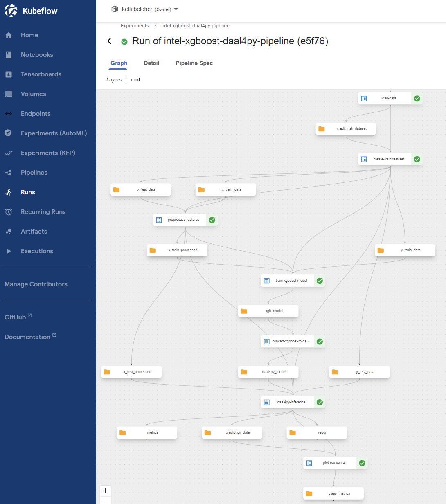Select the prediction_data artifact node
The width and height of the screenshot is (446, 504).
(232, 432)
